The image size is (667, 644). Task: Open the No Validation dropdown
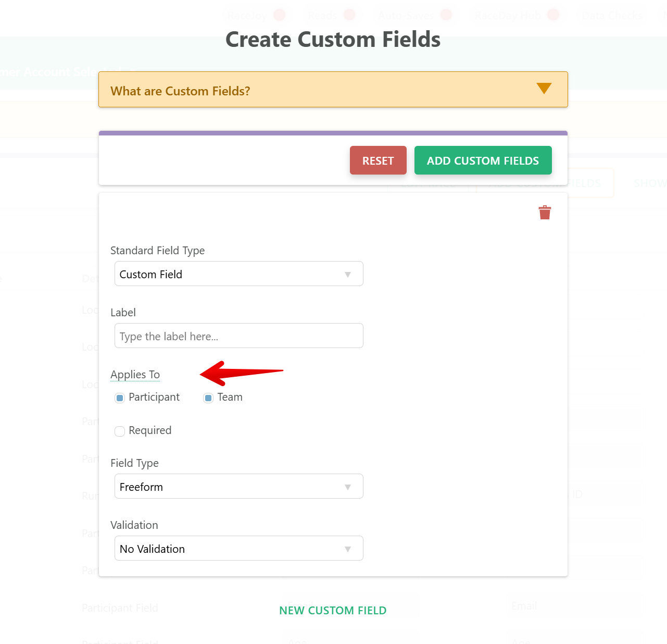click(239, 548)
